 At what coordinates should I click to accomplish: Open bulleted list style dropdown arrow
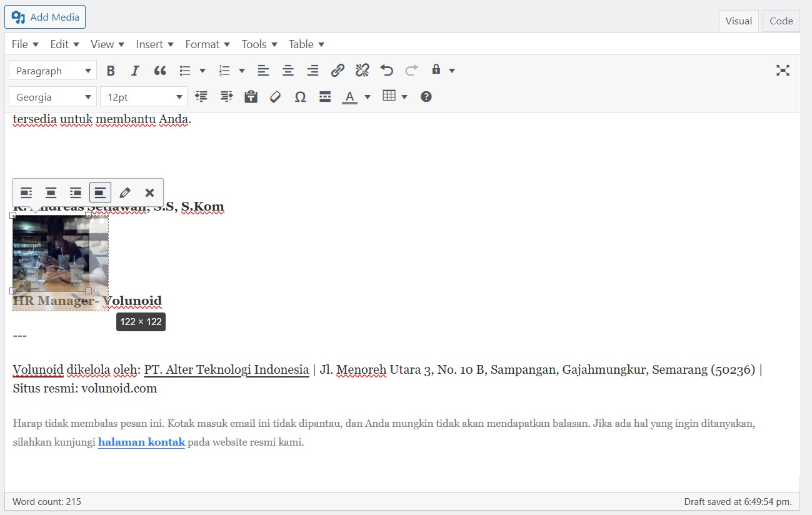pos(202,71)
